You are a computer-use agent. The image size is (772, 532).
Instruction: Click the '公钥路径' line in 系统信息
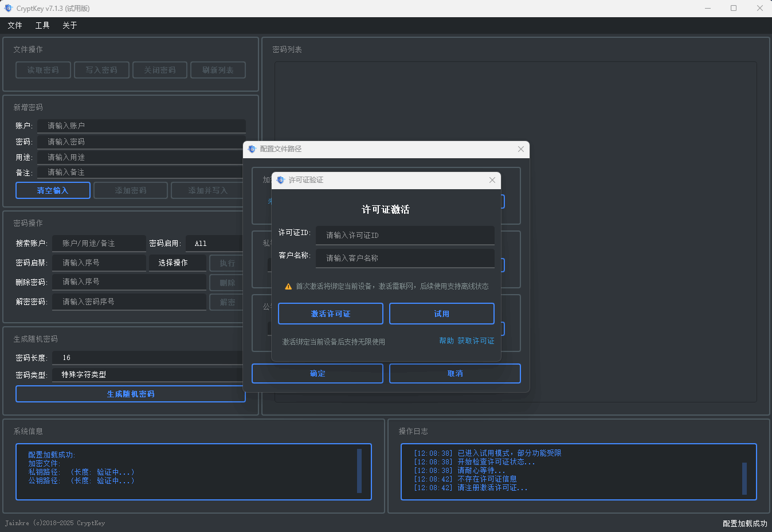click(81, 481)
